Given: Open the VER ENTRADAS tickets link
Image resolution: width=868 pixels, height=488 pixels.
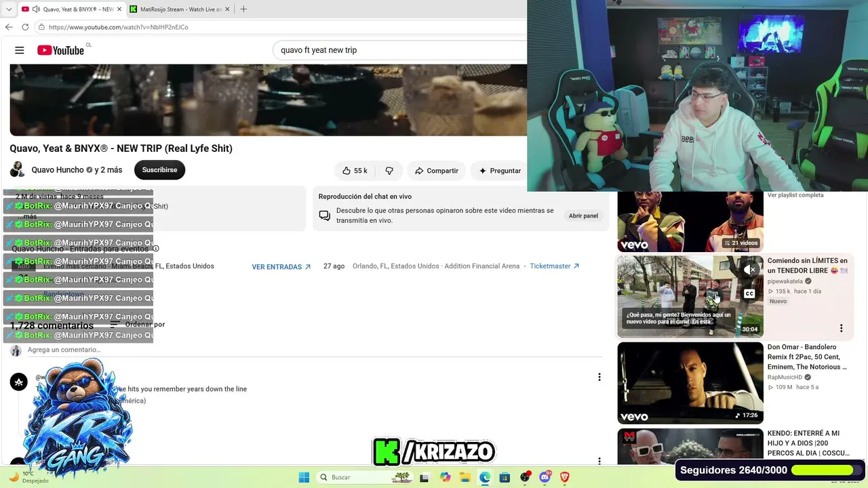Looking at the screenshot, I should click(x=281, y=267).
